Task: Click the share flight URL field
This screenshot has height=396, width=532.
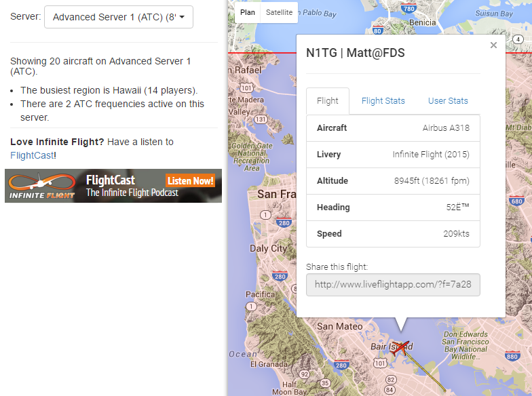Action: [x=393, y=285]
